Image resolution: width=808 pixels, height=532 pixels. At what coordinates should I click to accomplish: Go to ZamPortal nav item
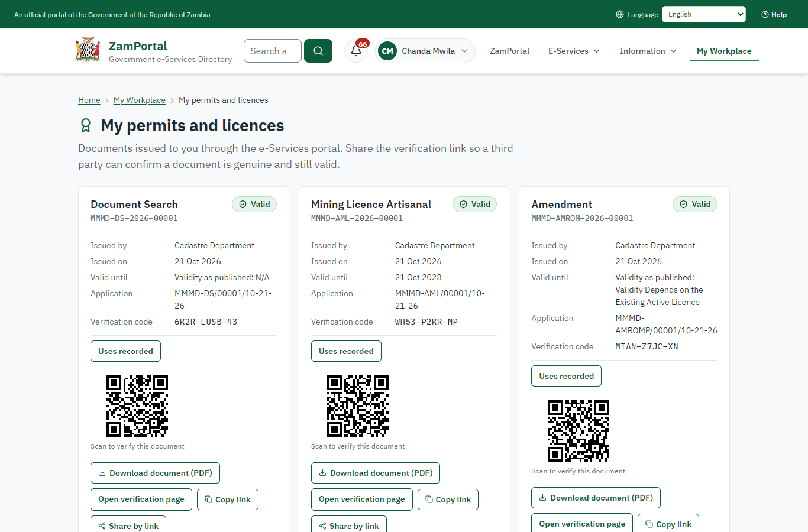tap(509, 51)
